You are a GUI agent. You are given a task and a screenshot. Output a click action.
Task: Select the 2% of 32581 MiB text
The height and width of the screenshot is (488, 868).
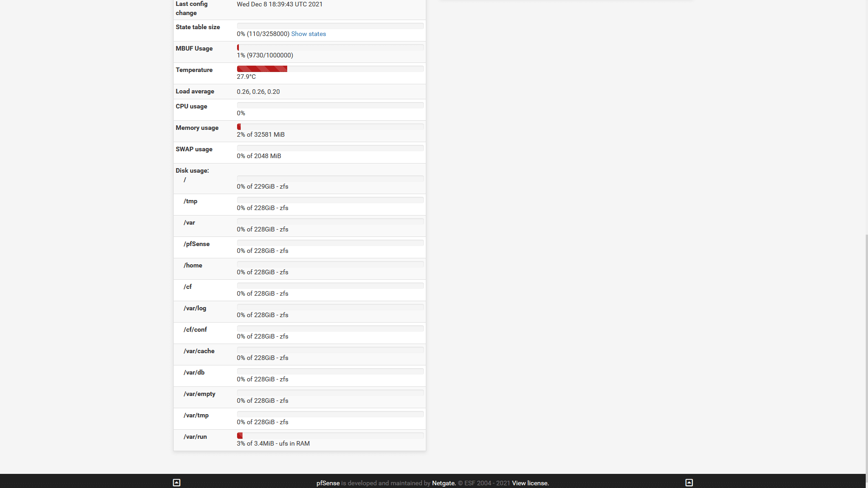261,134
